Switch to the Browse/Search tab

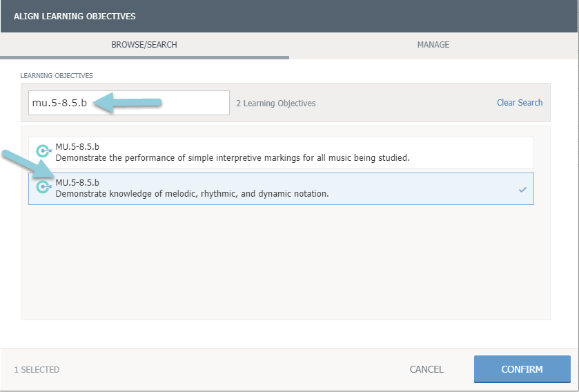(144, 45)
